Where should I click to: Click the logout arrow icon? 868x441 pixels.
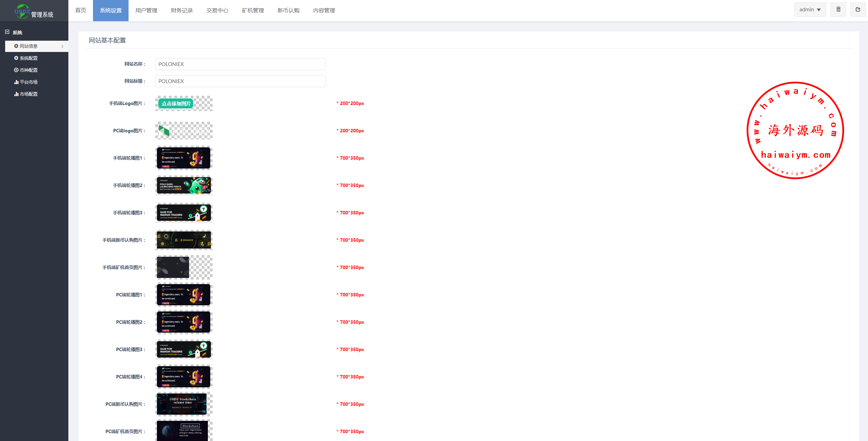point(857,10)
